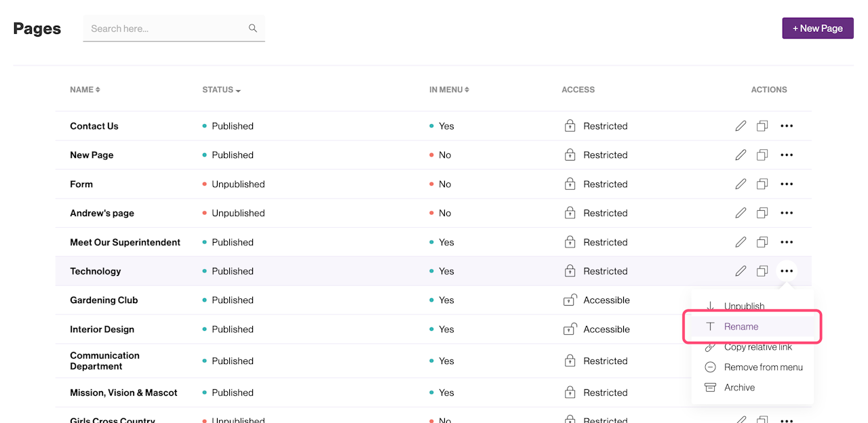Viewport: 868px width, 423px height.
Task: Click the New Page button
Action: coord(817,28)
